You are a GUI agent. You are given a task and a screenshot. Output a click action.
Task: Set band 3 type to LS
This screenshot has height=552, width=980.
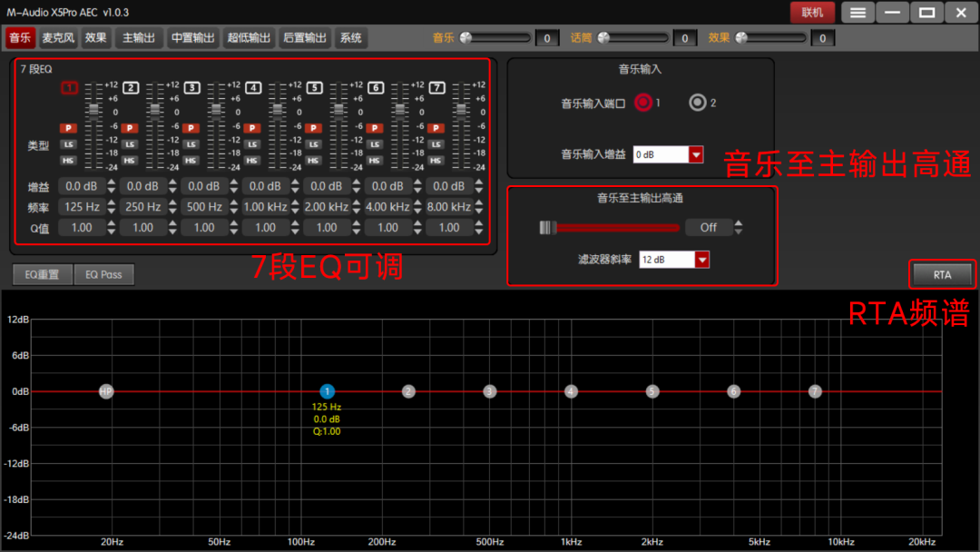[191, 144]
